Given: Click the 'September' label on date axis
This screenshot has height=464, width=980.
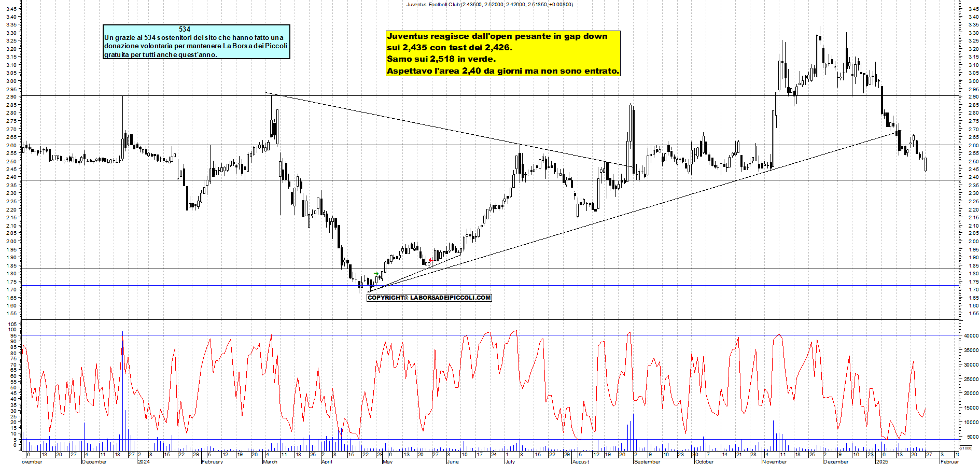Looking at the screenshot, I should pyautogui.click(x=647, y=461).
